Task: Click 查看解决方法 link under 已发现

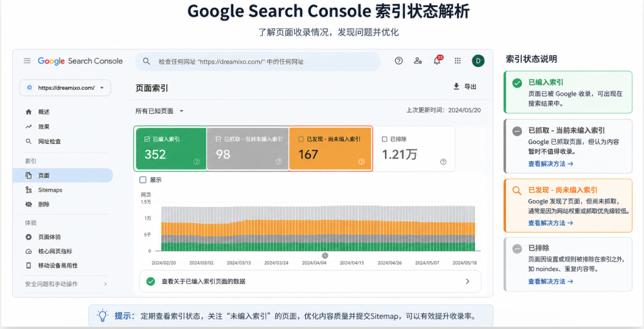Action: (550, 222)
